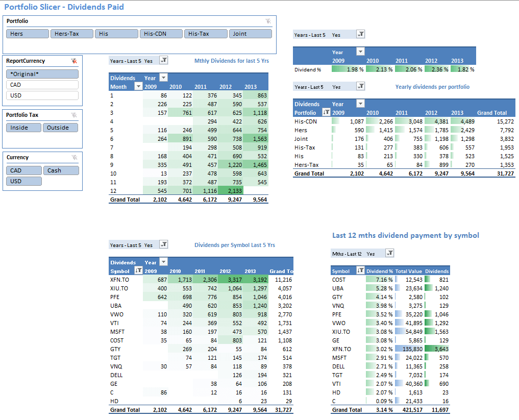The image size is (519, 420).
Task: Clear the Portfolio slicer filter
Action: pos(268,21)
